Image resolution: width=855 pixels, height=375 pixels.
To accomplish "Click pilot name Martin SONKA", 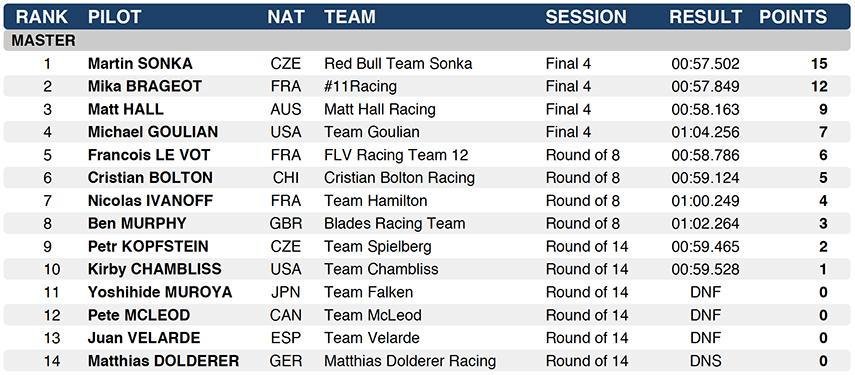I will point(140,64).
